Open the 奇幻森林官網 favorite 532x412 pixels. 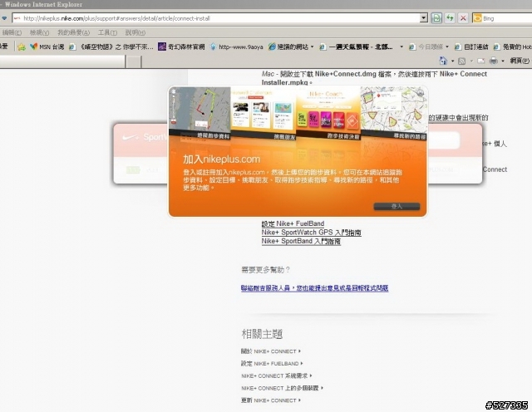(181, 47)
